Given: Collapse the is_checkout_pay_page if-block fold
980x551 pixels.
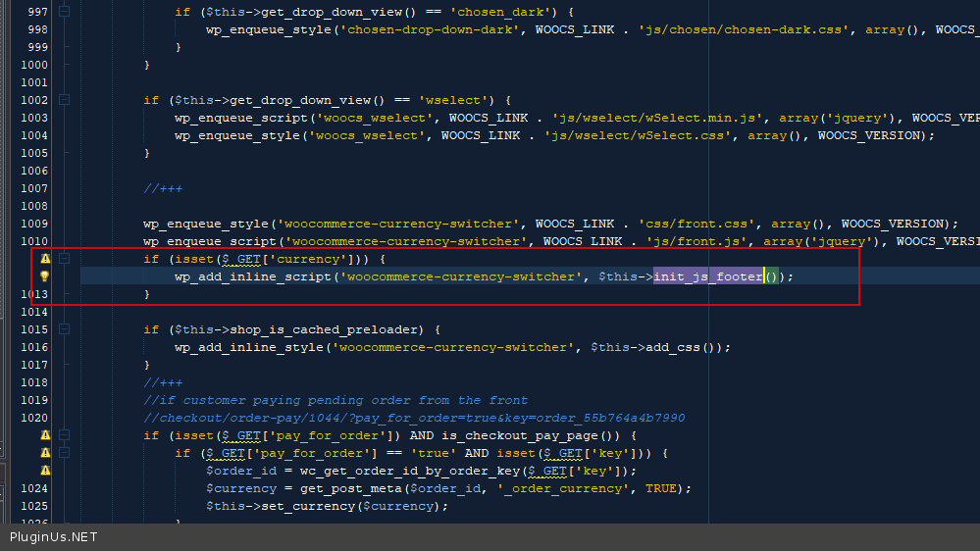Looking at the screenshot, I should point(64,435).
